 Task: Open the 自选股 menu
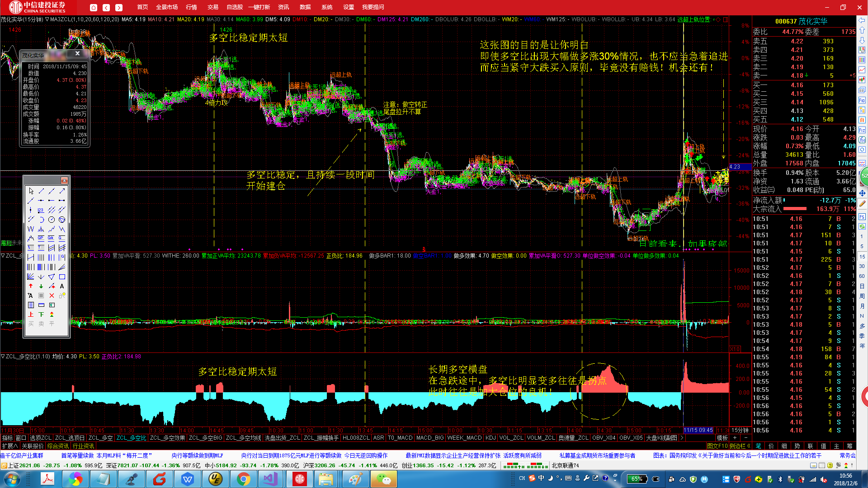(x=235, y=7)
